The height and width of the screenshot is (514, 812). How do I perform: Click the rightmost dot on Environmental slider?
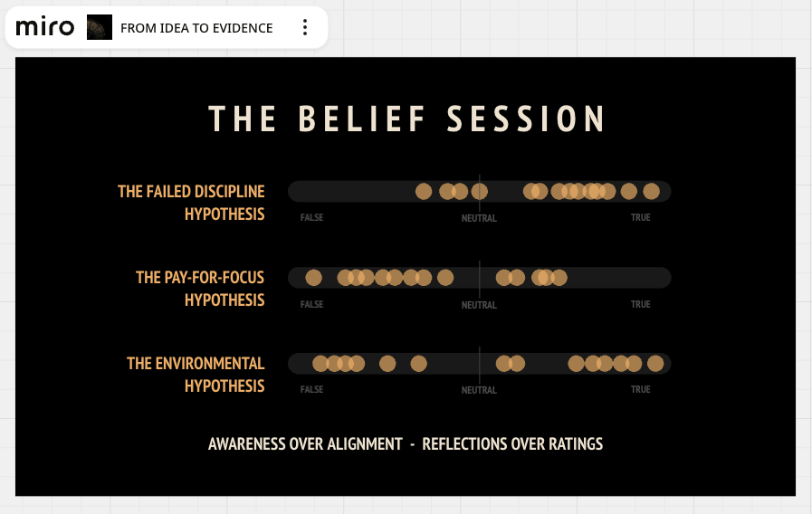(x=655, y=364)
